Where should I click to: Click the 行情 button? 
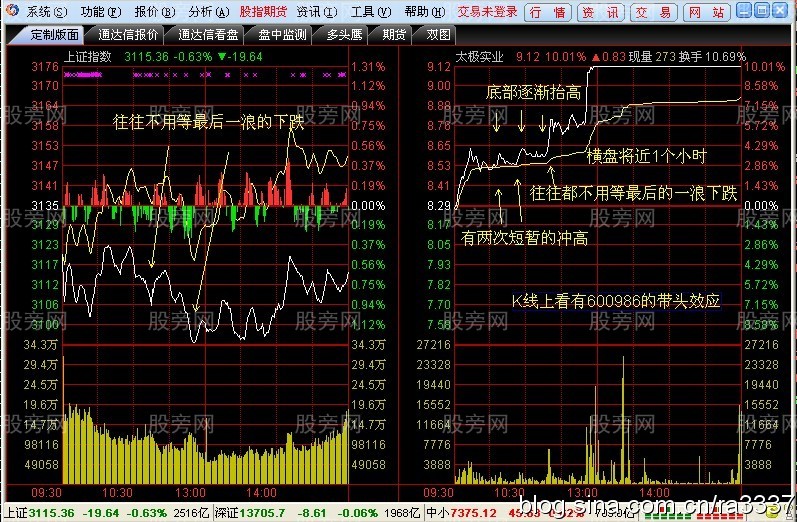547,12
